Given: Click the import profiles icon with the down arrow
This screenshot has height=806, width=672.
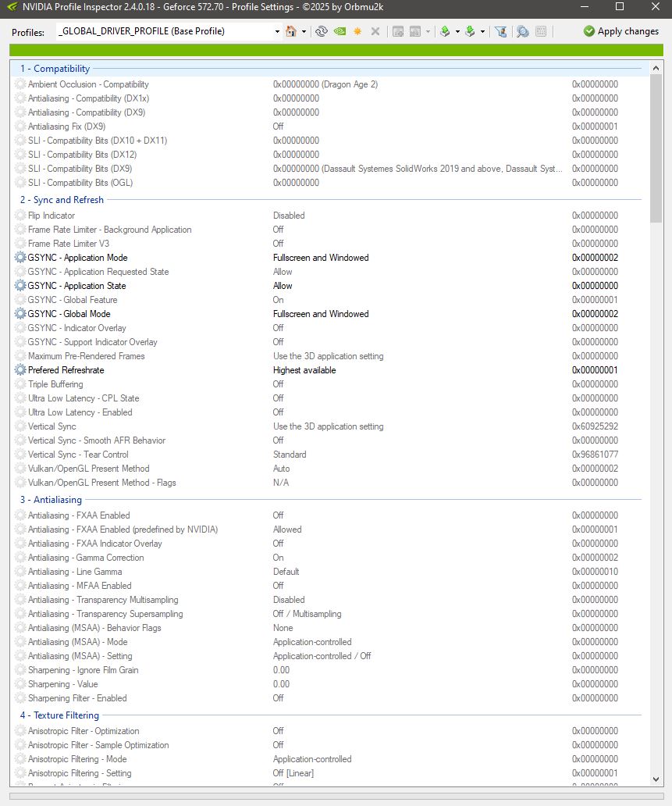Looking at the screenshot, I should tap(470, 31).
